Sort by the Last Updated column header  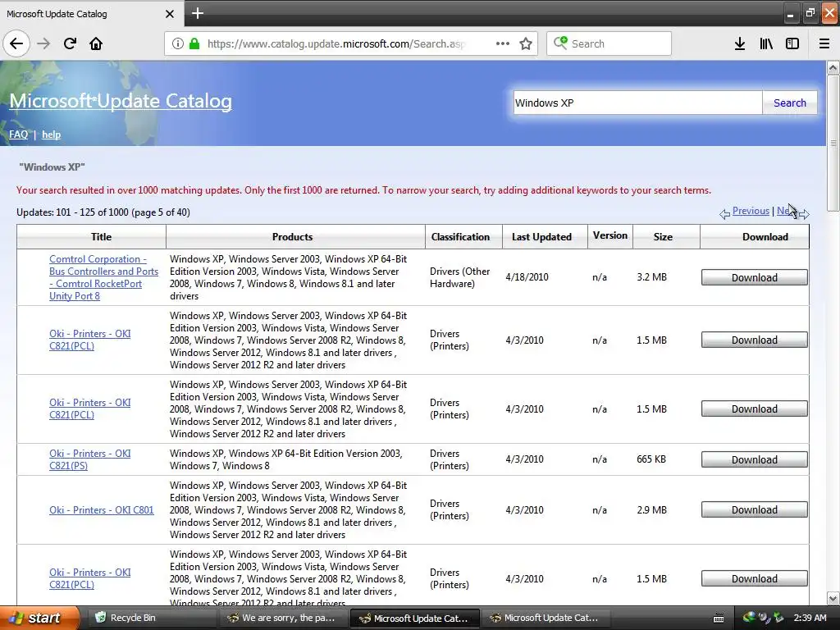coord(541,237)
